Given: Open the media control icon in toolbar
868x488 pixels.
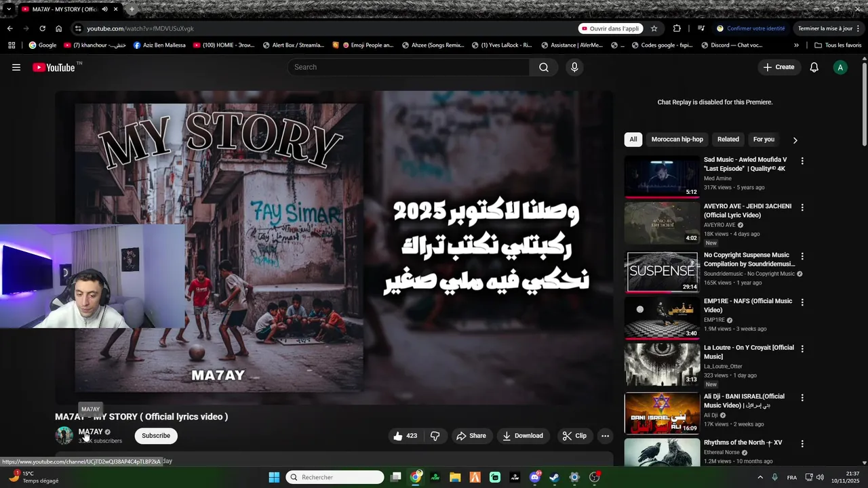Looking at the screenshot, I should 701,28.
